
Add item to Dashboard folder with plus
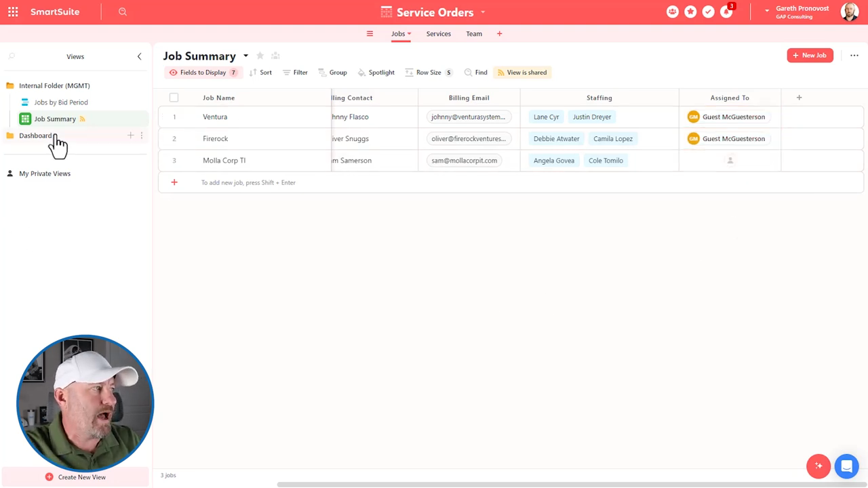pos(131,136)
